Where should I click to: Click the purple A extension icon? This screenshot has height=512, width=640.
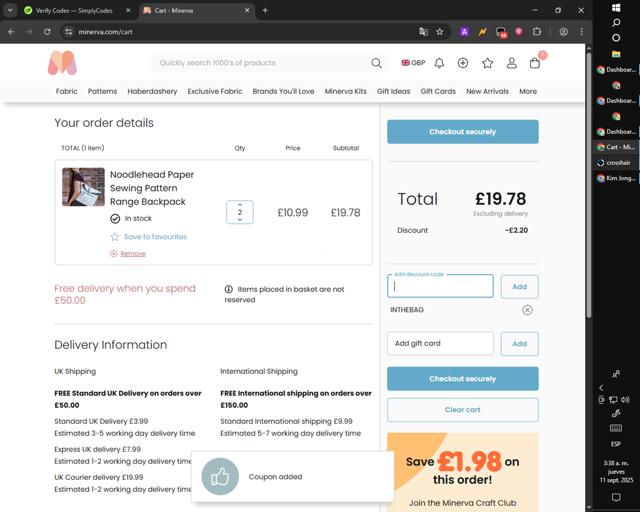point(464,32)
